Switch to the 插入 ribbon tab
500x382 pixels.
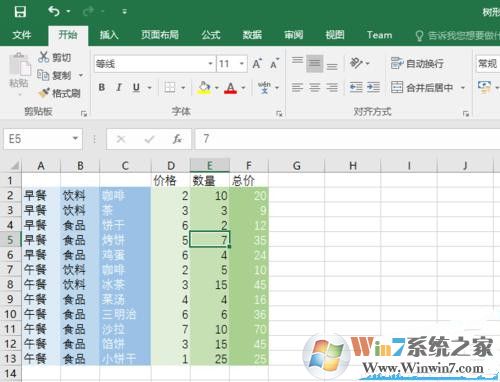109,35
